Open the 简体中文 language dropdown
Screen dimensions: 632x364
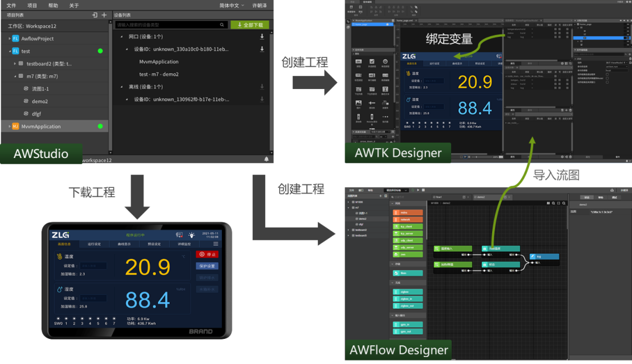pyautogui.click(x=232, y=5)
